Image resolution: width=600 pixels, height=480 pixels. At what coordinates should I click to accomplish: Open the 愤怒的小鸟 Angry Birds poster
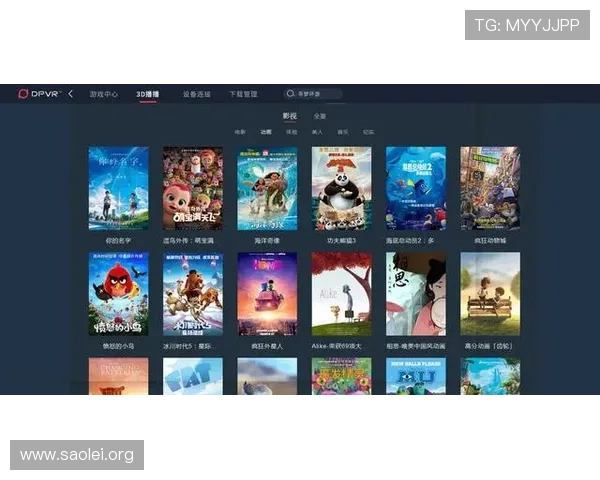[119, 294]
